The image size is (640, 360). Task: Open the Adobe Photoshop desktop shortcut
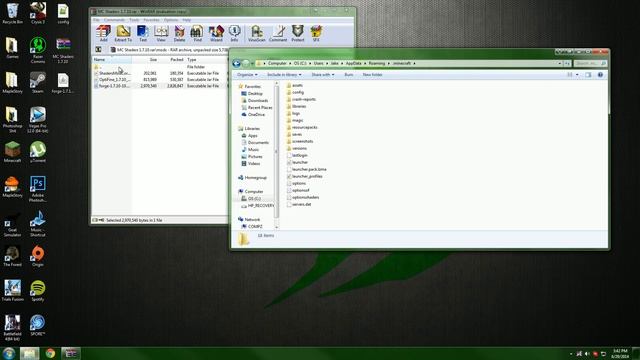[x=38, y=189]
